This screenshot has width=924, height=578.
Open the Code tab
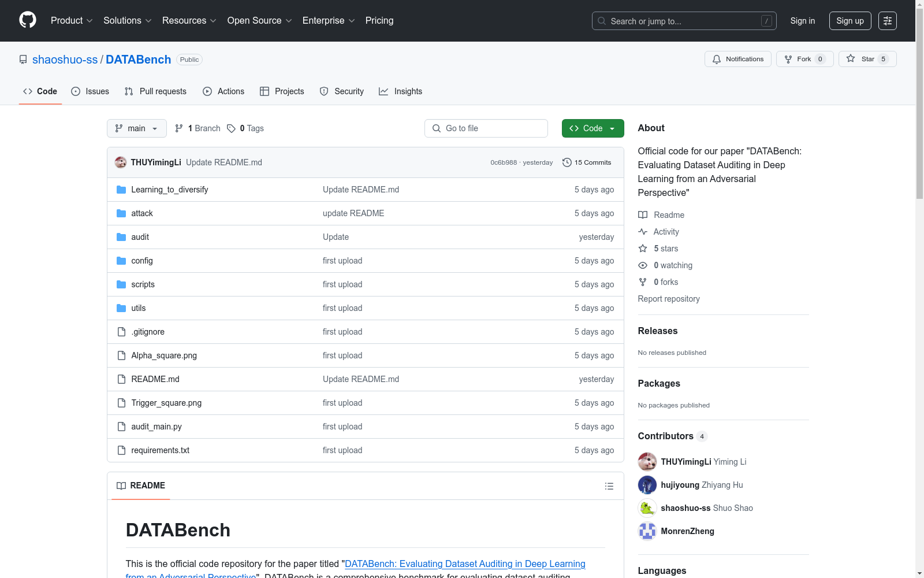point(40,91)
